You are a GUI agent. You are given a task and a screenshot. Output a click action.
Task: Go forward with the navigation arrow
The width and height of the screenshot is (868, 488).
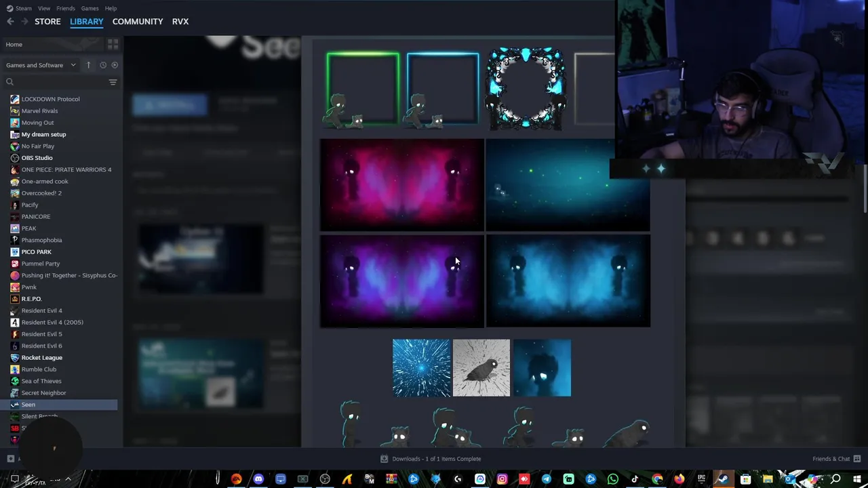click(24, 22)
